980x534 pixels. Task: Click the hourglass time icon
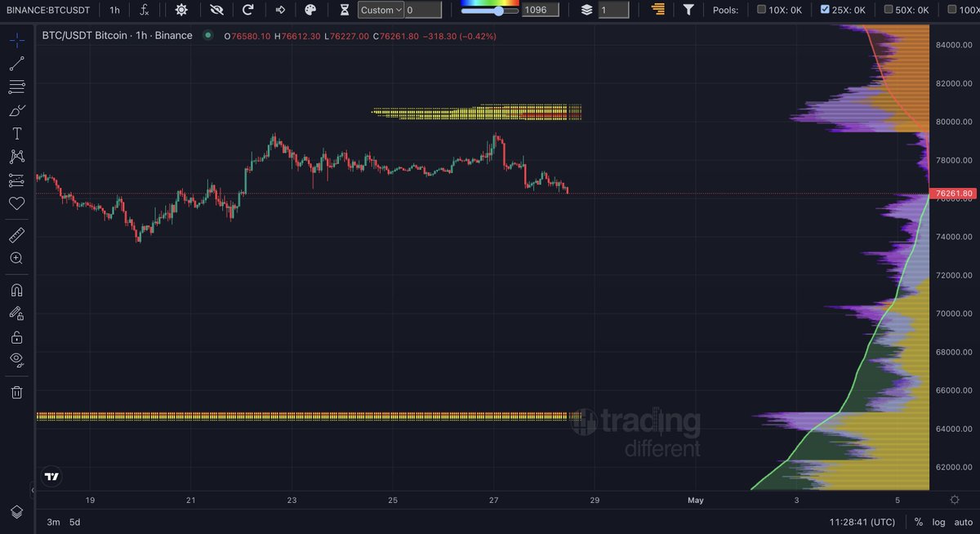pyautogui.click(x=345, y=10)
